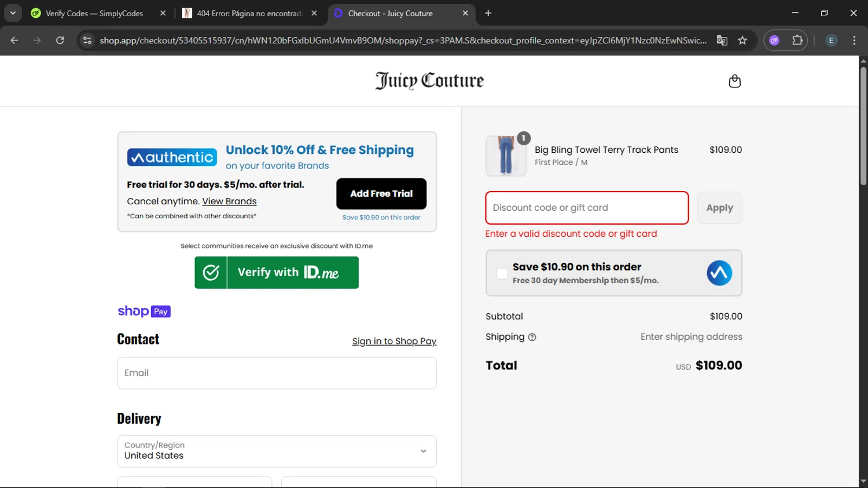Click the Add Free Trial button

[381, 194]
